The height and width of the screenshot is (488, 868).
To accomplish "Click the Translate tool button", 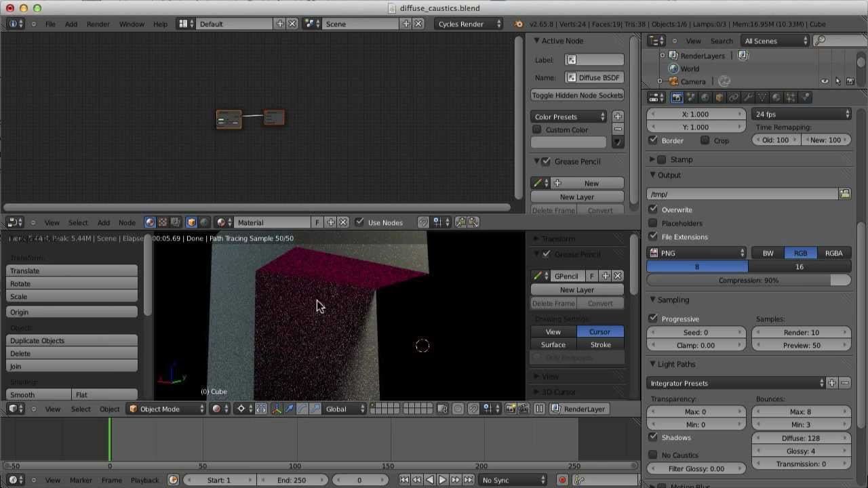I will coord(72,270).
